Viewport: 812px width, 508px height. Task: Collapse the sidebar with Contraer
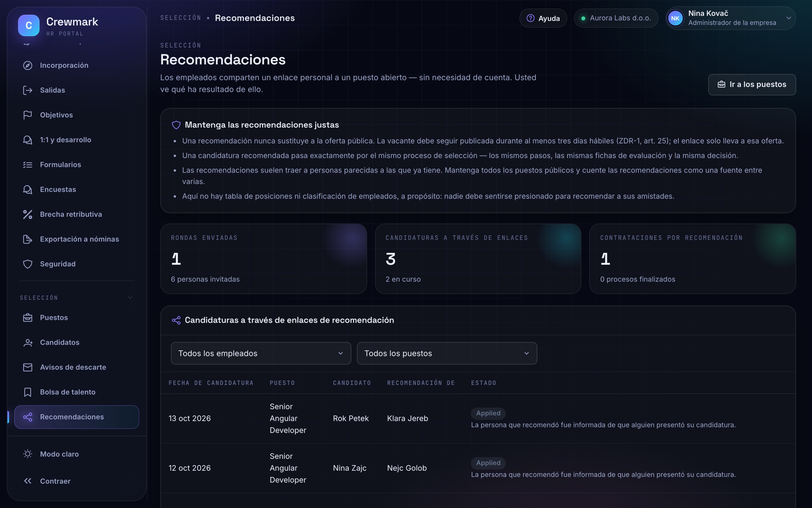point(77,481)
